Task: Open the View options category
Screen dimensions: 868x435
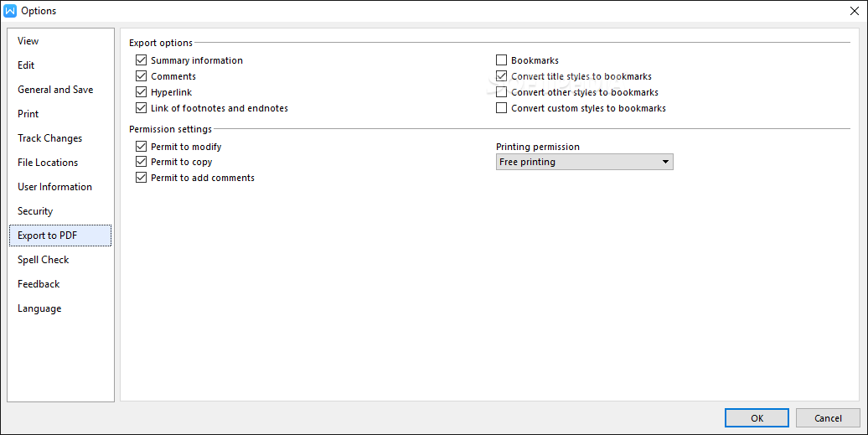Action: coord(59,41)
